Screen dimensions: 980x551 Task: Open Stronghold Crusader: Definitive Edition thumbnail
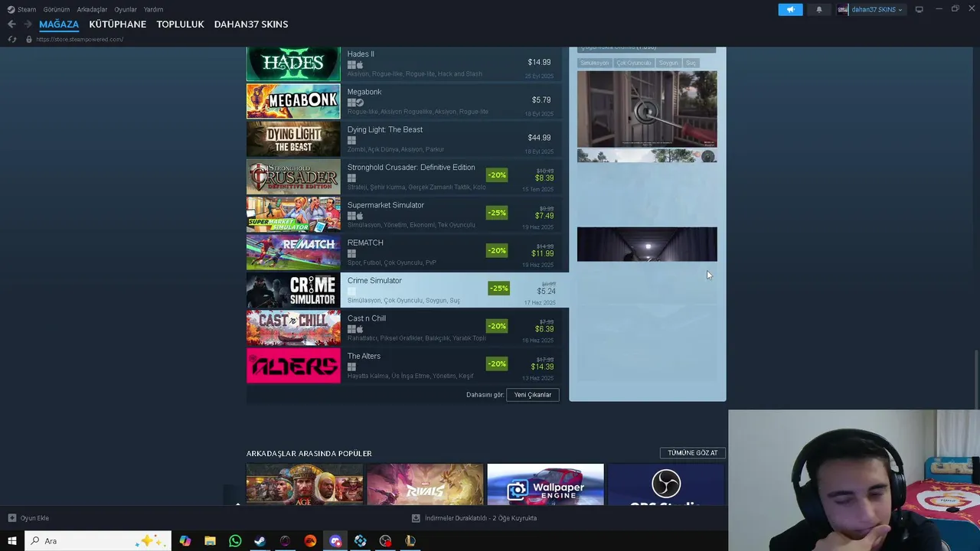pos(293,177)
